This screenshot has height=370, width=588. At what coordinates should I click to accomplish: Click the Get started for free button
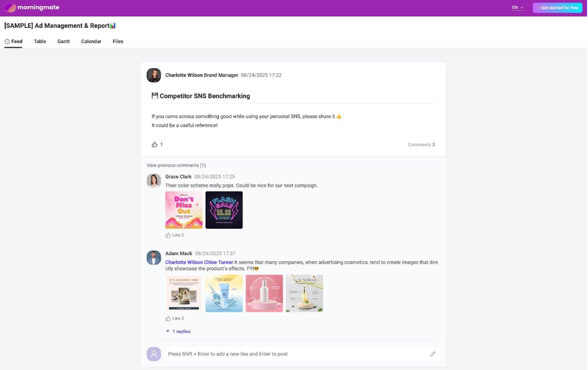(x=557, y=8)
